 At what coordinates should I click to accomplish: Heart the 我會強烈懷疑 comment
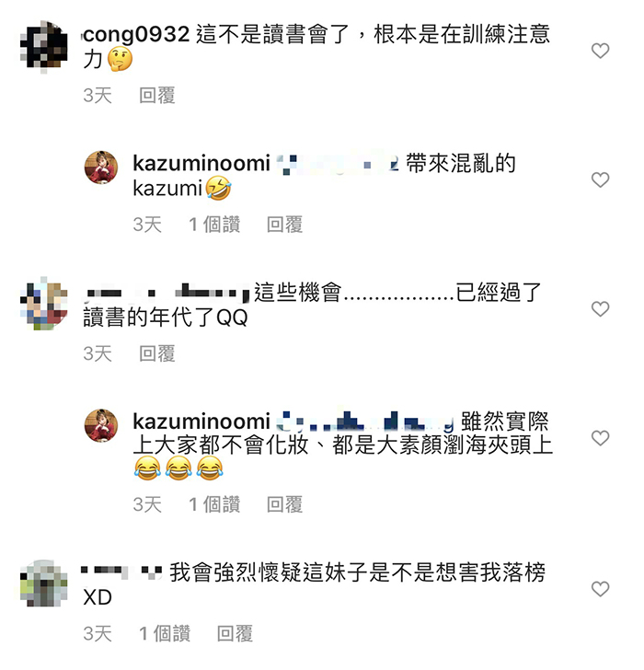coord(600,589)
